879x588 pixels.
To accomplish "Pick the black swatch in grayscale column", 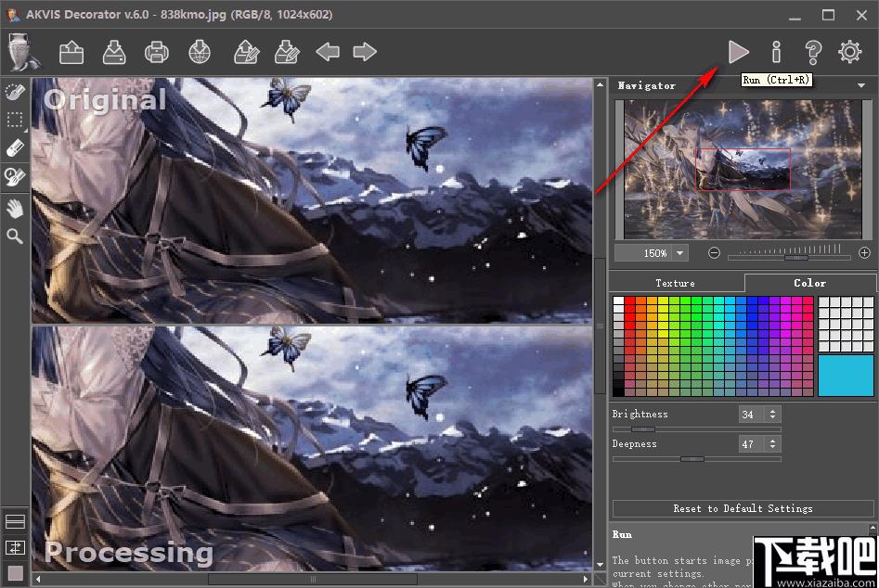I will (618, 391).
